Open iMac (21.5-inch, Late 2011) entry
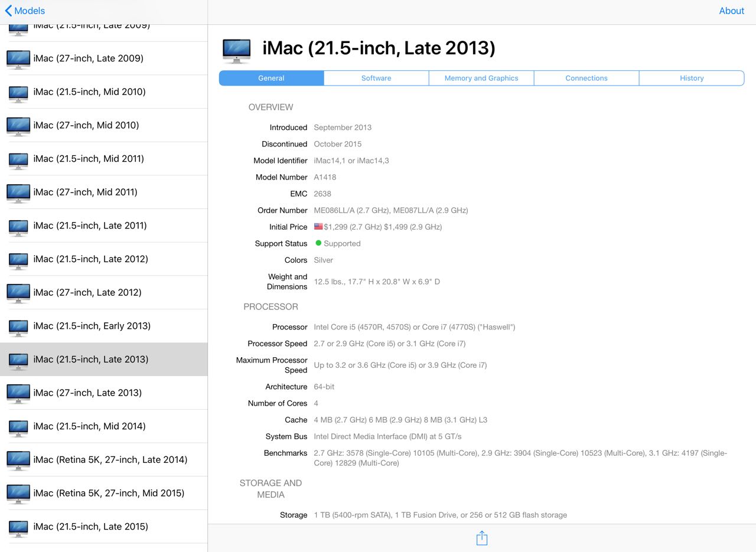 tap(104, 226)
